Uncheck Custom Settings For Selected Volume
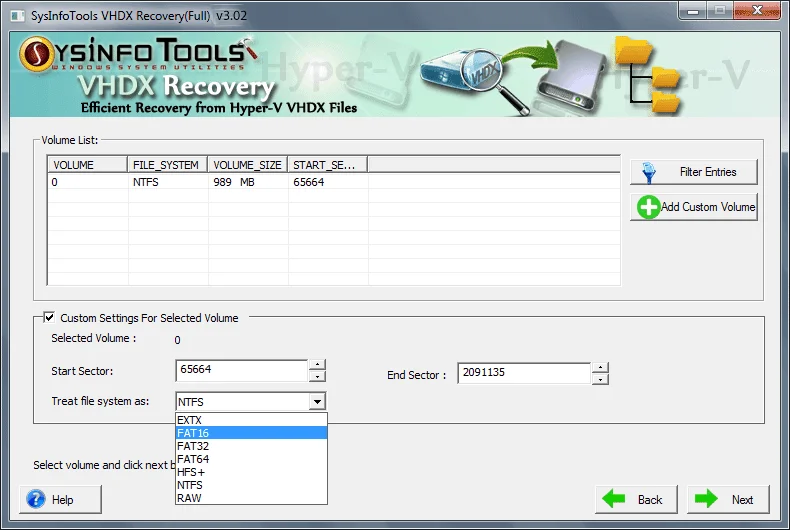This screenshot has height=530, width=790. click(49, 317)
